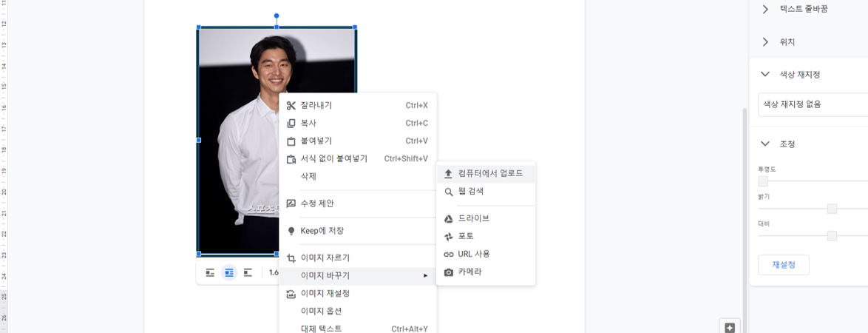Choose 드라이브 submenu item
Viewport: 868px width, 333px height.
point(486,218)
